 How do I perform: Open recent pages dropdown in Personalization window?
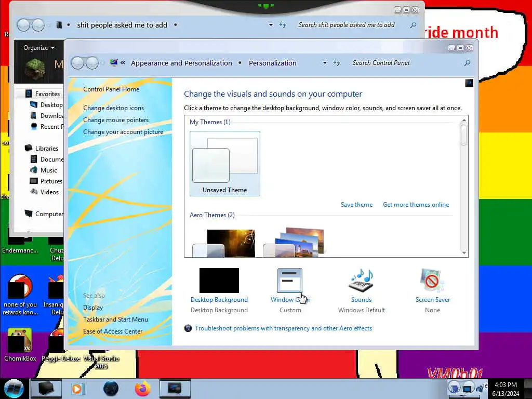[x=102, y=63]
